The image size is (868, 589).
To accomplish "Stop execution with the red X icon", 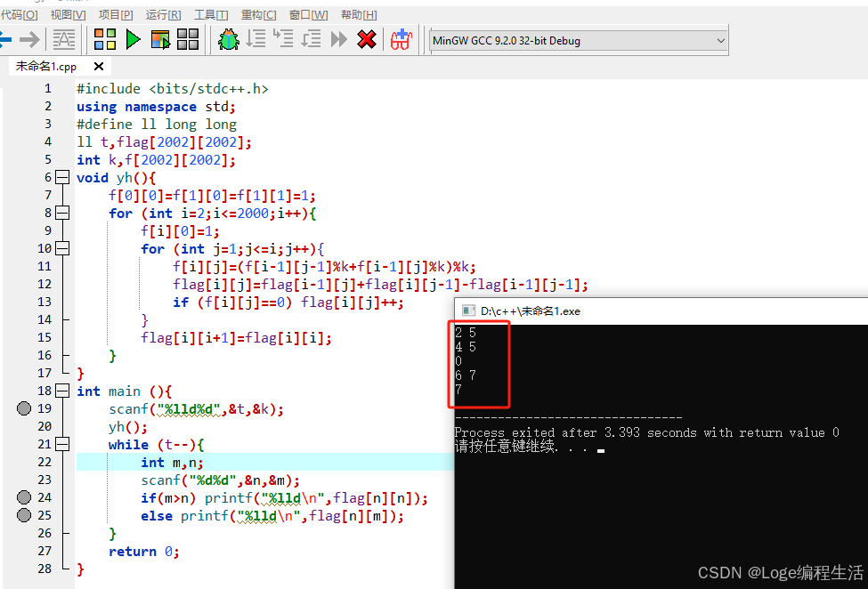I will tap(367, 40).
